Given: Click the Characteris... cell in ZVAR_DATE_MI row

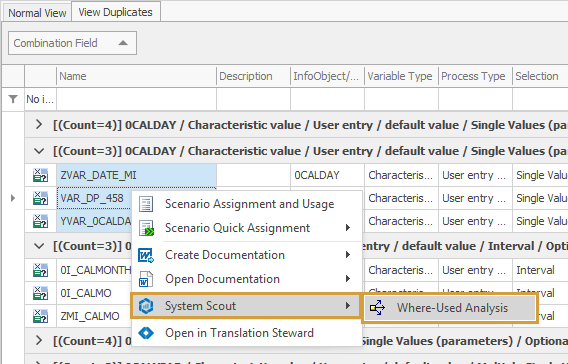Looking at the screenshot, I should (x=401, y=175).
